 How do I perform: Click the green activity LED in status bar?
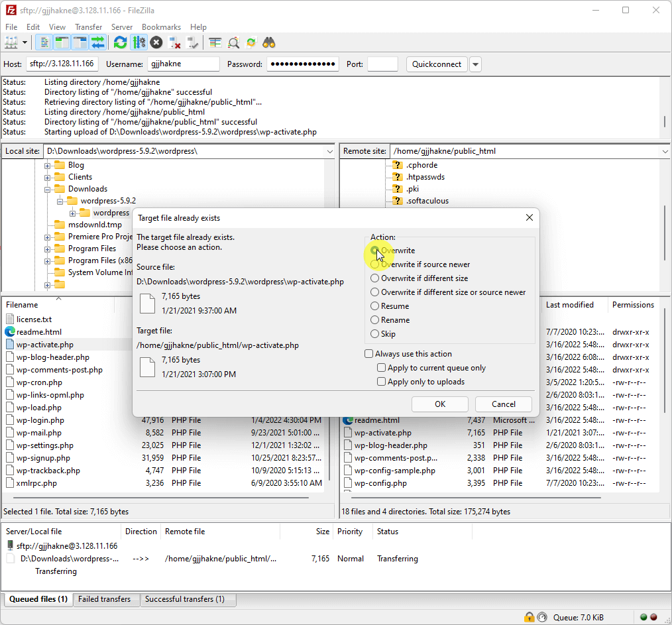tap(644, 617)
